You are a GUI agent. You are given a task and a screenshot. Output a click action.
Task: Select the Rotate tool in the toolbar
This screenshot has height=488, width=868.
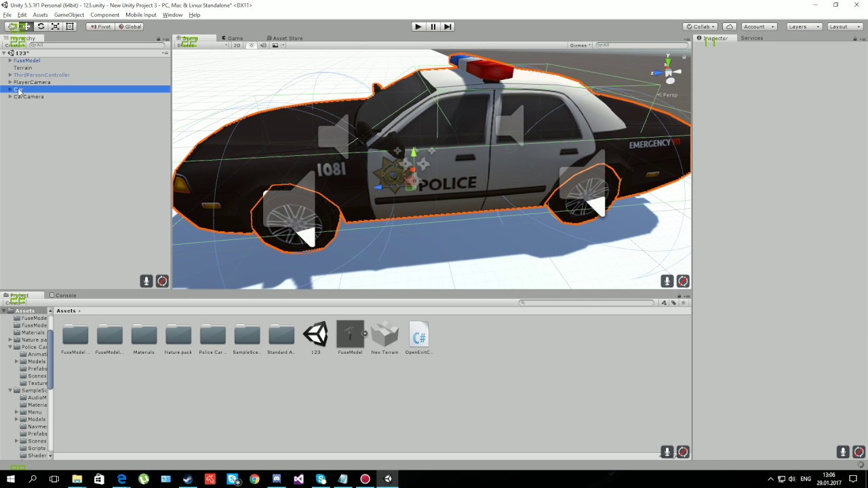click(41, 26)
